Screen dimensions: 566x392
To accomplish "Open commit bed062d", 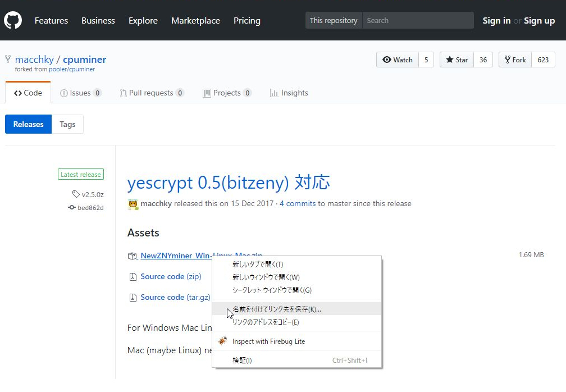I will tap(86, 208).
